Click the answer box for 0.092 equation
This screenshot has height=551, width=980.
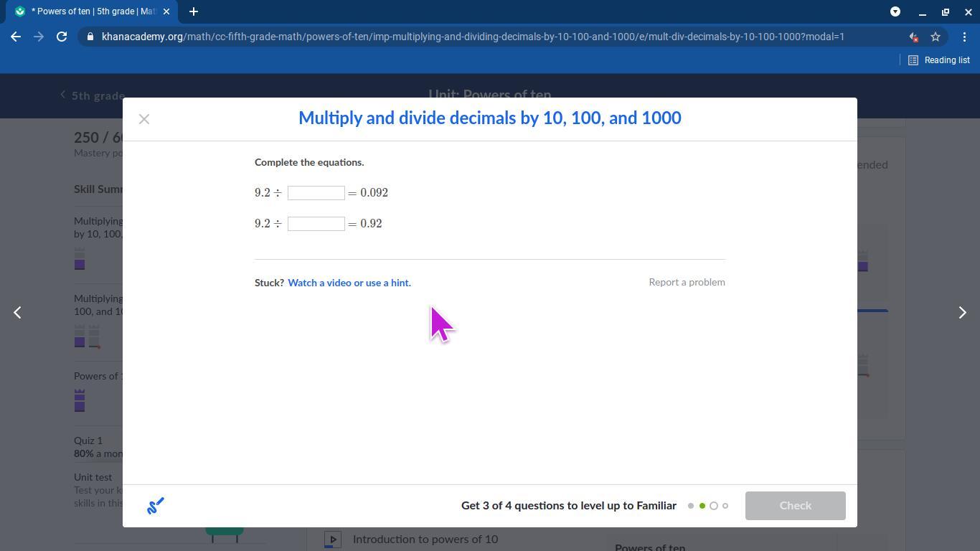(x=316, y=193)
